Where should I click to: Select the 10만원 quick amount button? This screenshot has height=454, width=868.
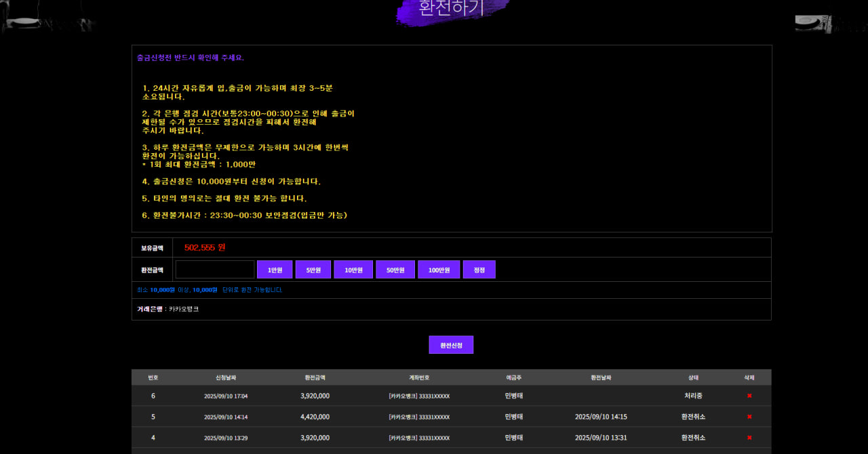353,270
